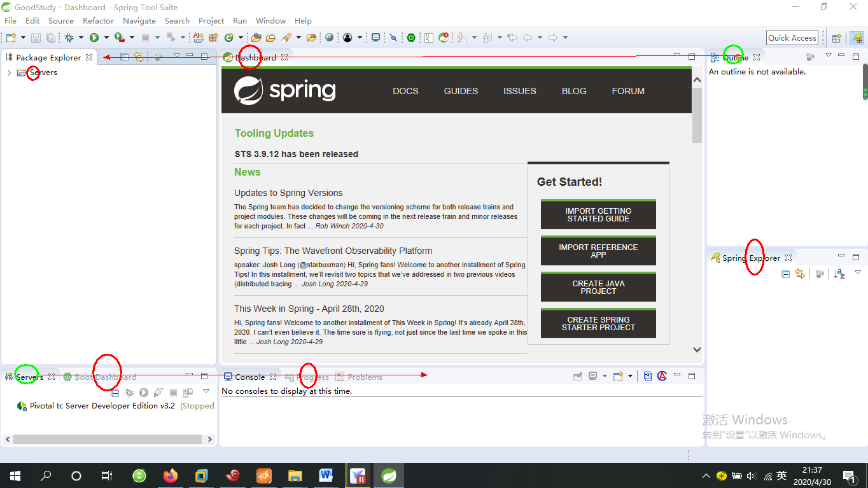Screen dimensions: 868x488
Task: Toggle Link with Editor in Package Explorer
Action: (139, 57)
